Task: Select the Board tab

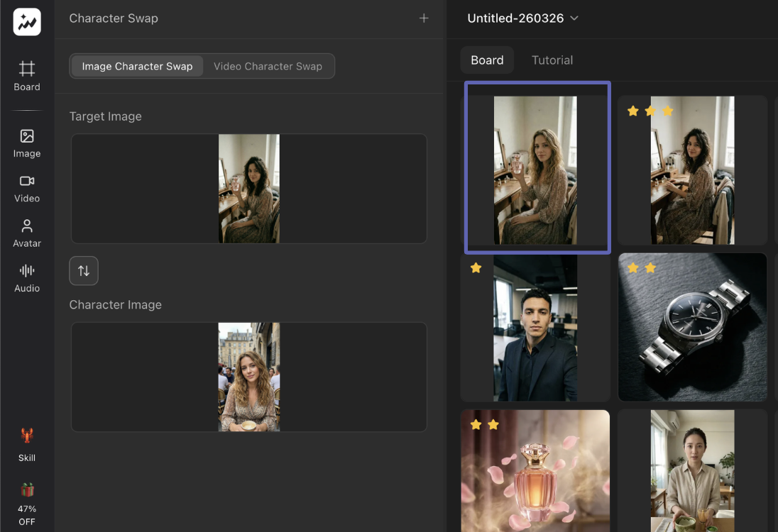Action: tap(487, 60)
